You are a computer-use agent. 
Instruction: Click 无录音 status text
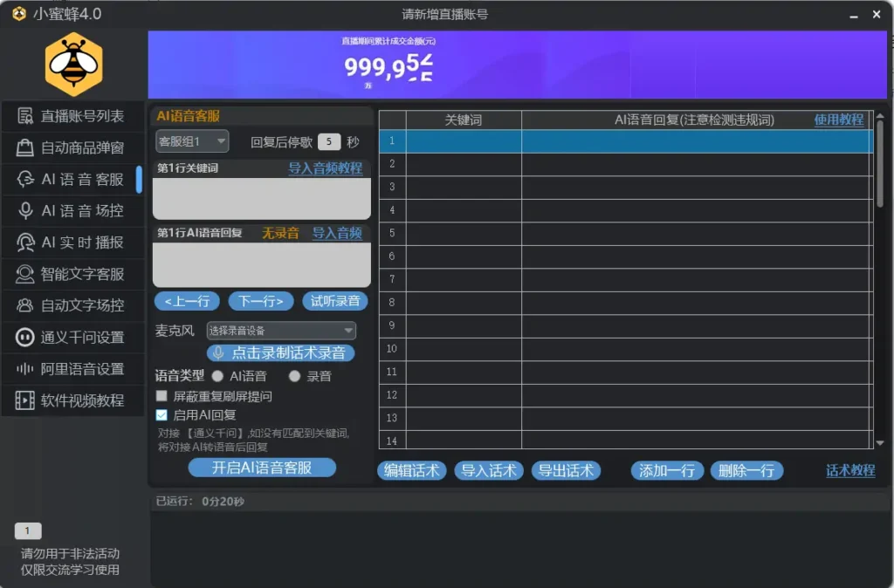[x=280, y=233]
